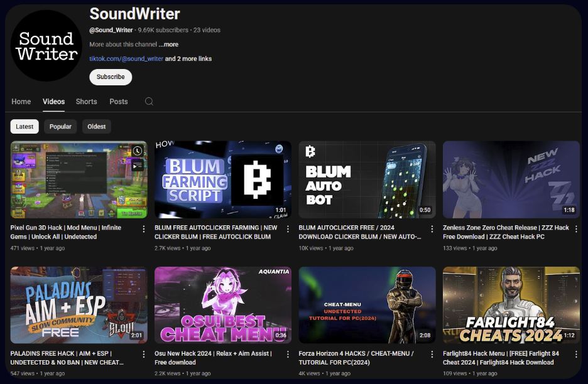Open options menu for Zenless Zone Zero video
The width and height of the screenshot is (588, 384).
click(x=576, y=229)
